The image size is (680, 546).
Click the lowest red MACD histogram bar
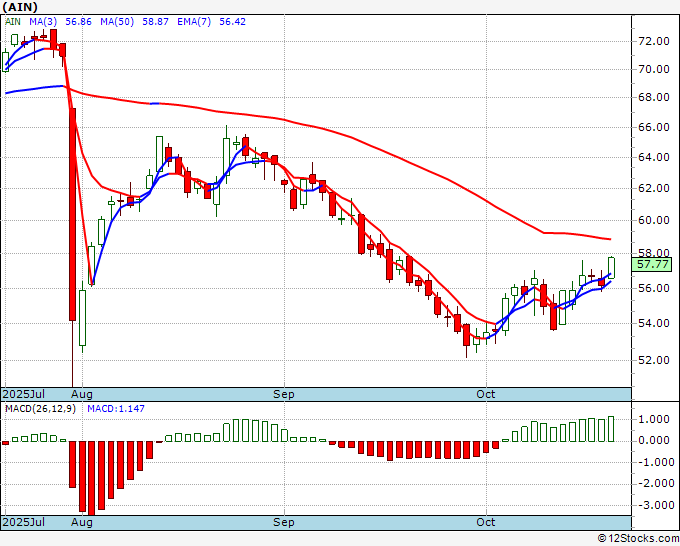pos(92,478)
